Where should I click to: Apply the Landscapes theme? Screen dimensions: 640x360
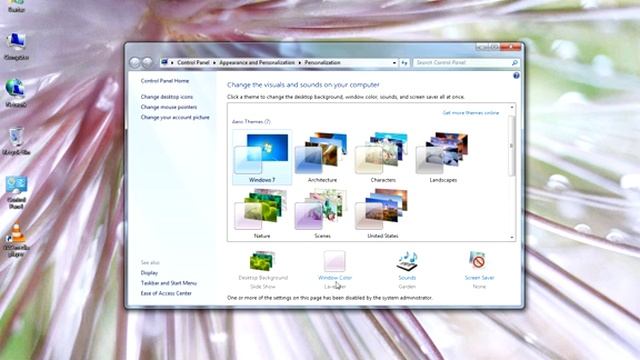443,158
